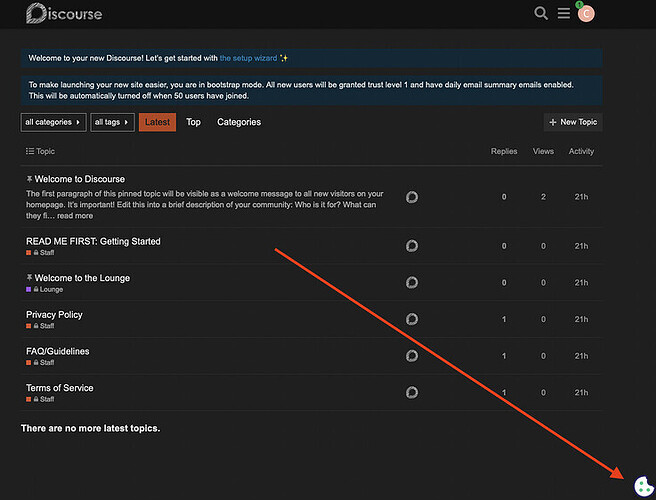This screenshot has height=500, width=656.
Task: Sort topics by Replies column
Action: [x=504, y=151]
